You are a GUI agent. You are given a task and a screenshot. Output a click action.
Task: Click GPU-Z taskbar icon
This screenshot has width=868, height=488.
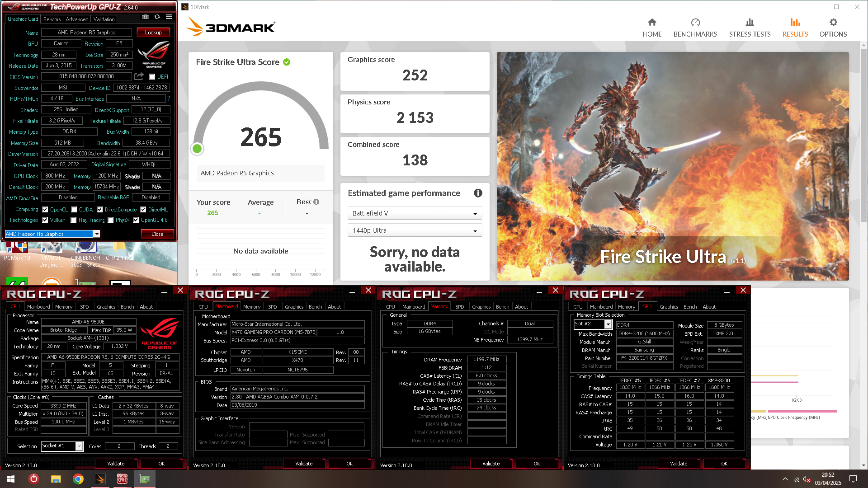(145, 479)
